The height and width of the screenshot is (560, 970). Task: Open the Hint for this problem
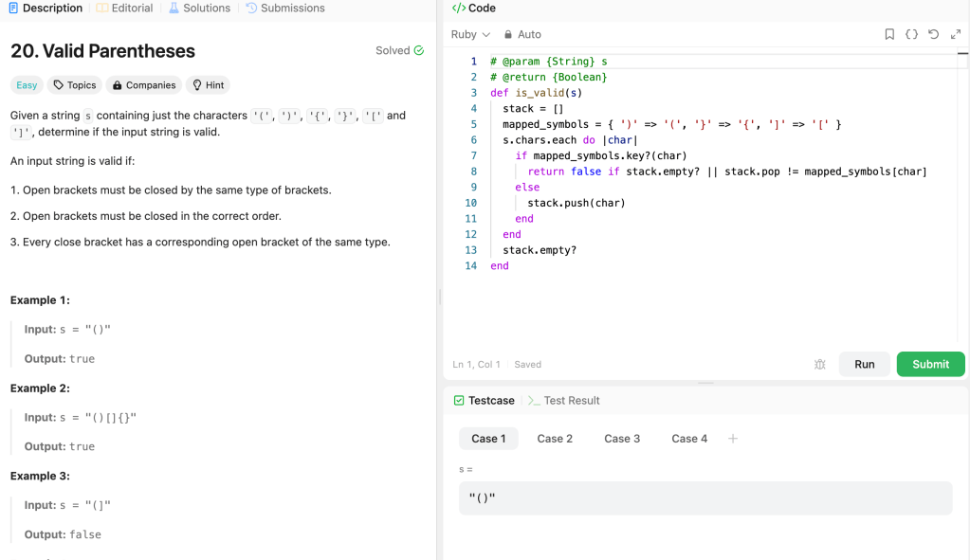click(208, 84)
